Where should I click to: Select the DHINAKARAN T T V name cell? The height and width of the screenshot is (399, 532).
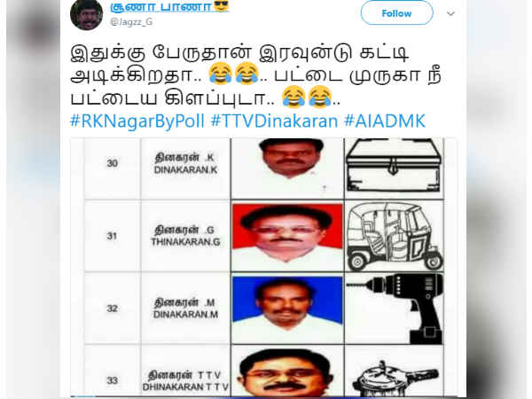click(185, 372)
